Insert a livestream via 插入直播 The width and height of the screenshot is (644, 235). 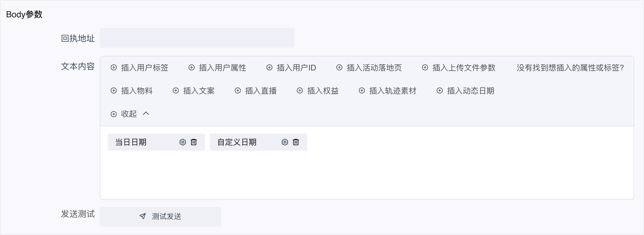tap(261, 91)
